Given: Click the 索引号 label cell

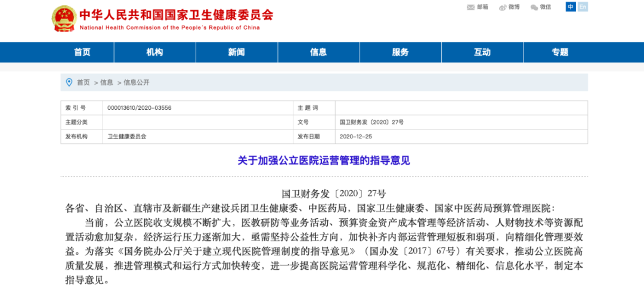Looking at the screenshot, I should coord(82,108).
